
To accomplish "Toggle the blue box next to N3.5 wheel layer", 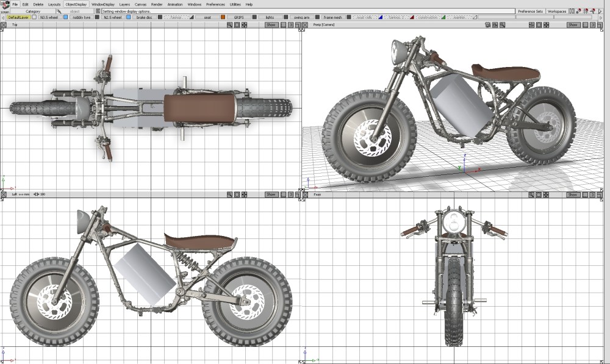I will pyautogui.click(x=66, y=18).
